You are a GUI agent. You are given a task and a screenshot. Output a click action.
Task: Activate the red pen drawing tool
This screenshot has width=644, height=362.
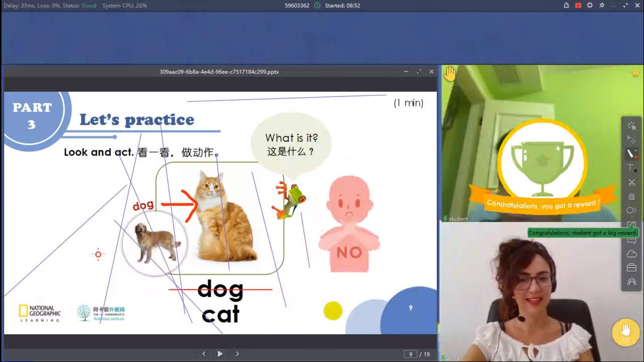tap(631, 154)
